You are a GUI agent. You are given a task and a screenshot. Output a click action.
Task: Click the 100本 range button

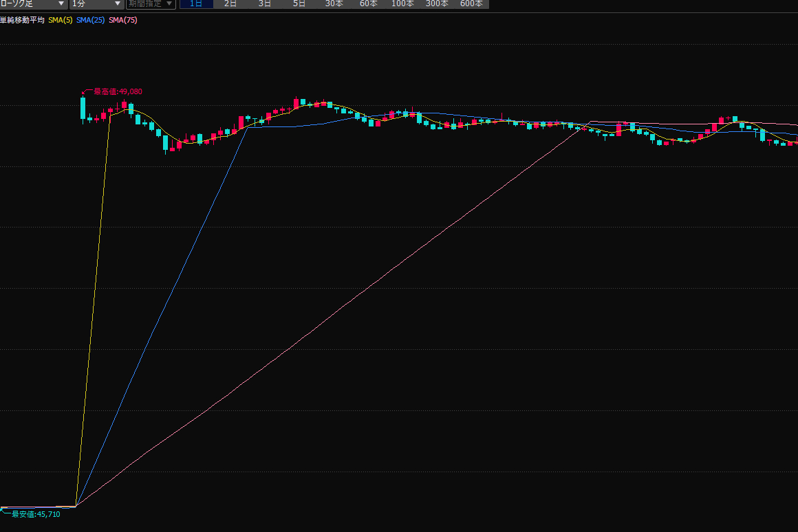point(402,3)
